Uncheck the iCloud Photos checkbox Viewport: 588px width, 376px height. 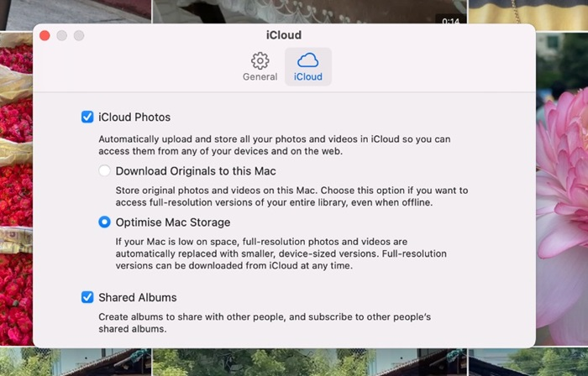coord(87,117)
